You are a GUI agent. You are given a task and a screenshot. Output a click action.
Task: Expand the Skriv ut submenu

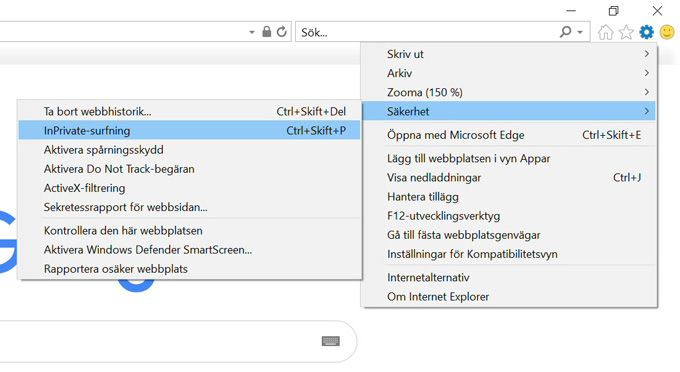(509, 54)
